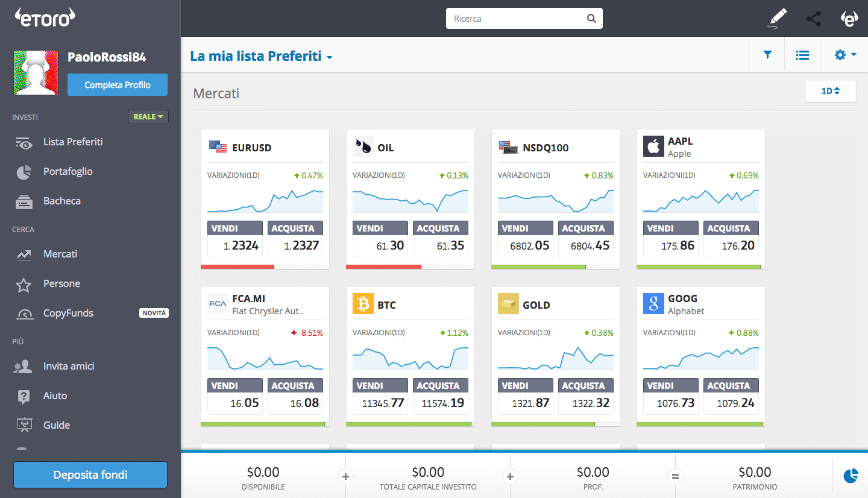Viewport: 868px width, 498px height.
Task: Open the pencil write-post icon
Action: (778, 19)
